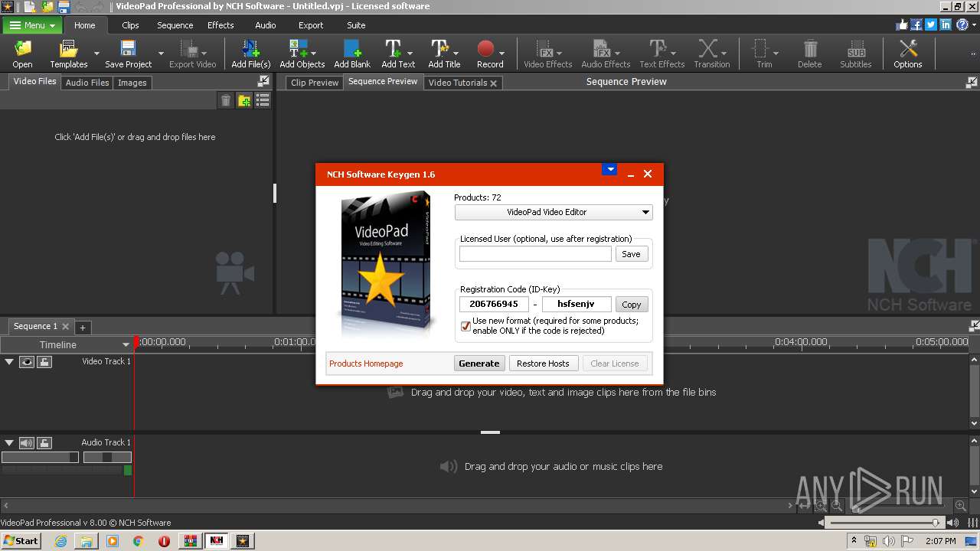The width and height of the screenshot is (980, 551).
Task: Adjust the master volume slider
Action: 887,522
